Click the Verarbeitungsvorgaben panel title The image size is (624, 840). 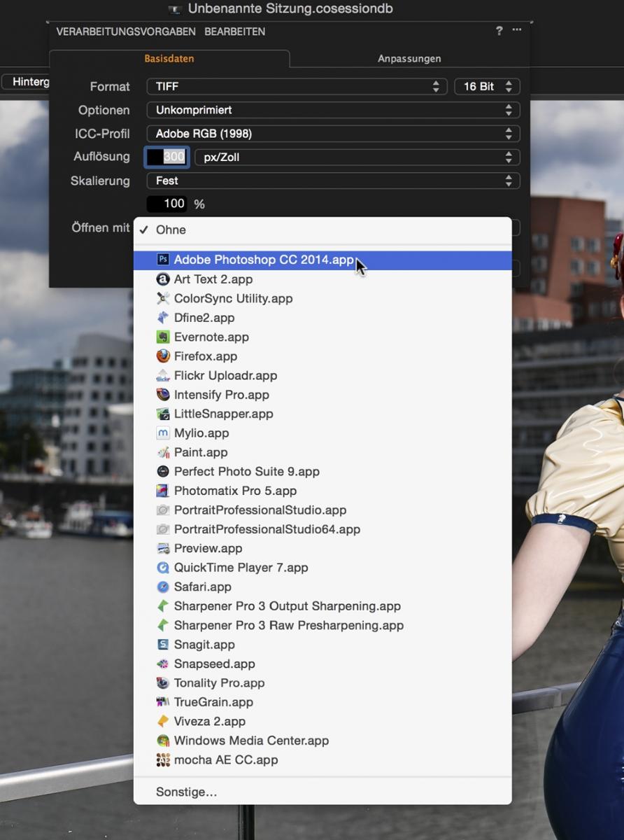pos(126,31)
